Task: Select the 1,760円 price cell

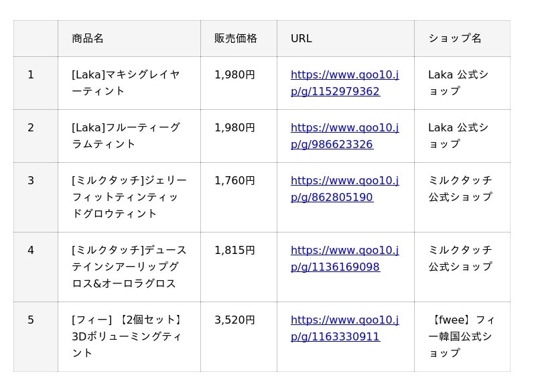Action: (x=234, y=181)
